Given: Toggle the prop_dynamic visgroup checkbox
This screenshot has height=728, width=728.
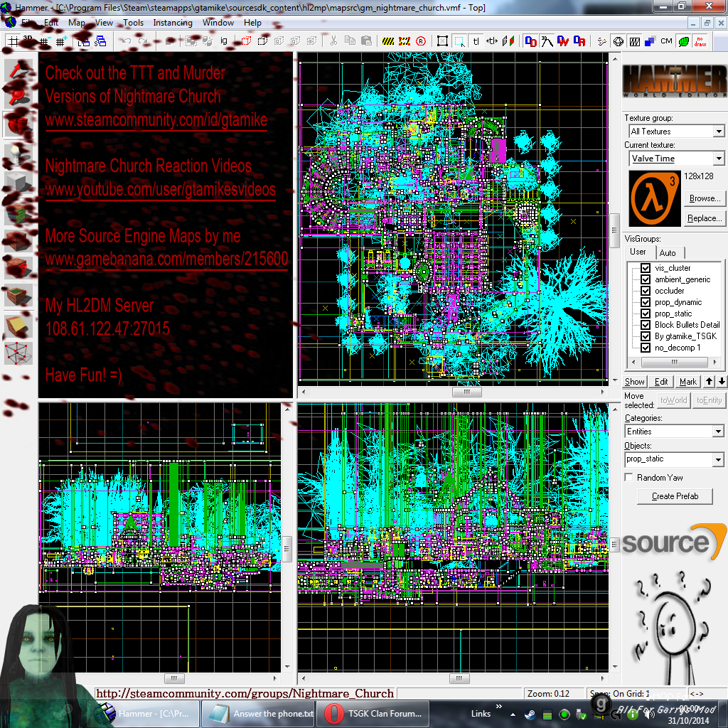Looking at the screenshot, I should coord(646,302).
